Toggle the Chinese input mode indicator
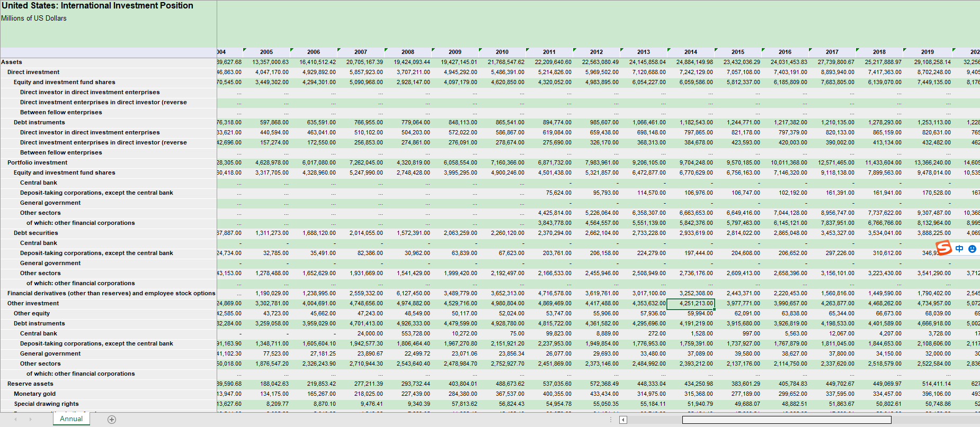 click(x=959, y=249)
